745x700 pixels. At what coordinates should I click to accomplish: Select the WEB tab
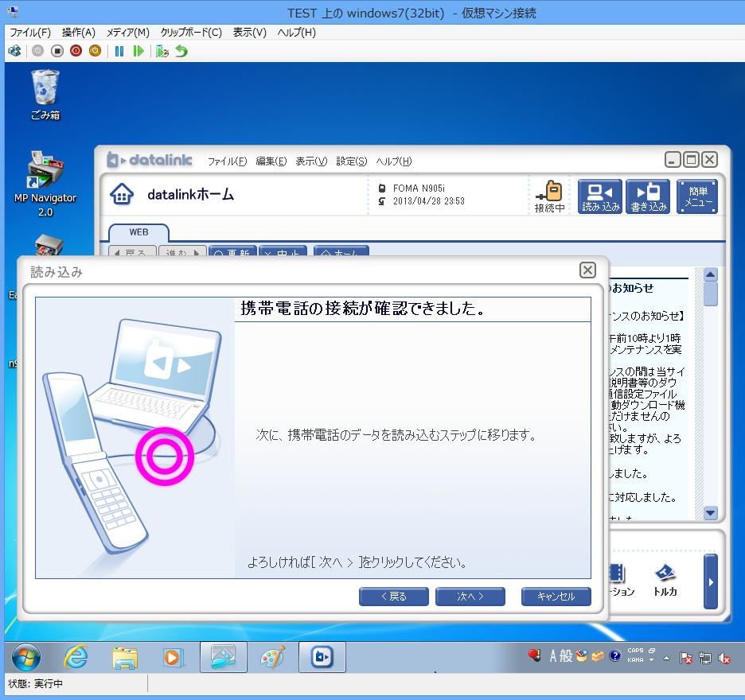(x=138, y=232)
